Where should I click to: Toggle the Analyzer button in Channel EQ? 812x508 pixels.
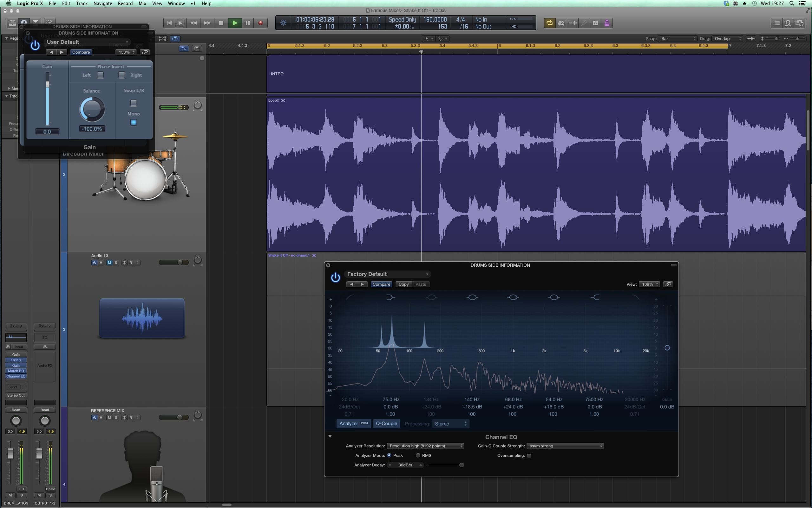point(354,424)
